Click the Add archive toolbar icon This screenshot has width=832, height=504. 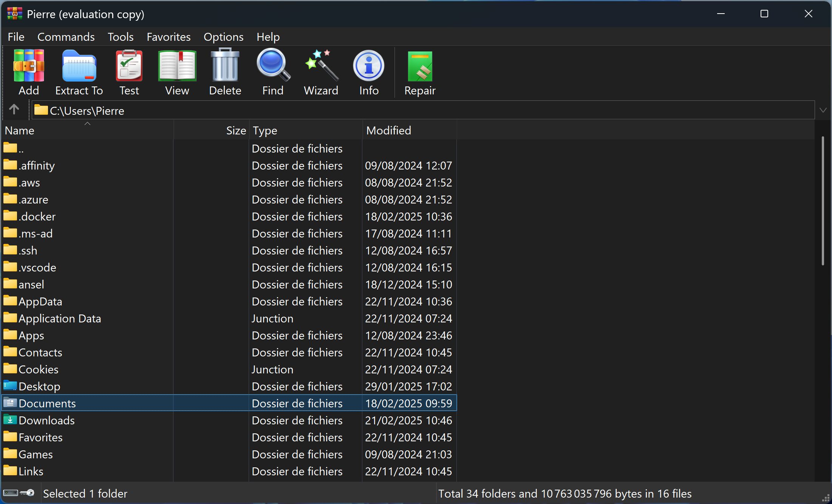[x=29, y=66]
